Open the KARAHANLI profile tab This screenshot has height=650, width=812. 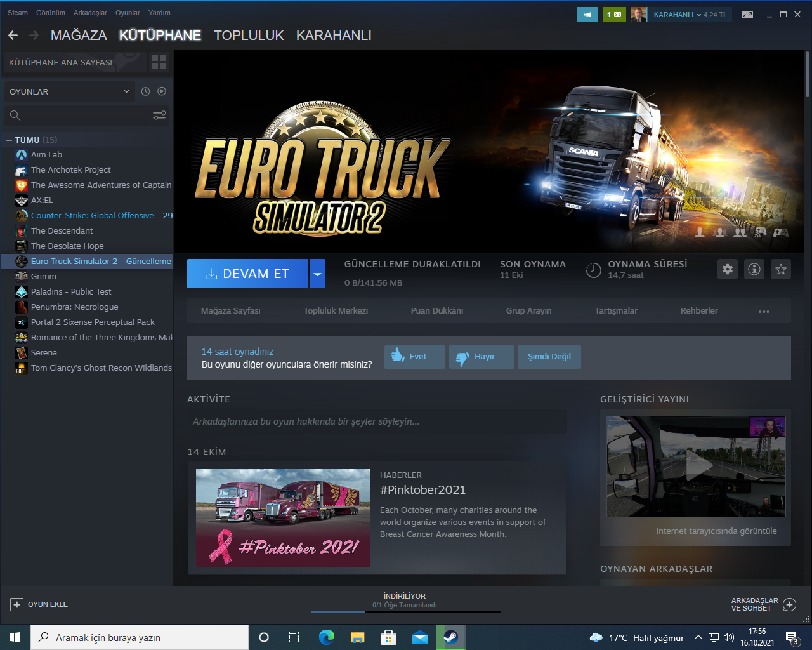click(x=334, y=36)
